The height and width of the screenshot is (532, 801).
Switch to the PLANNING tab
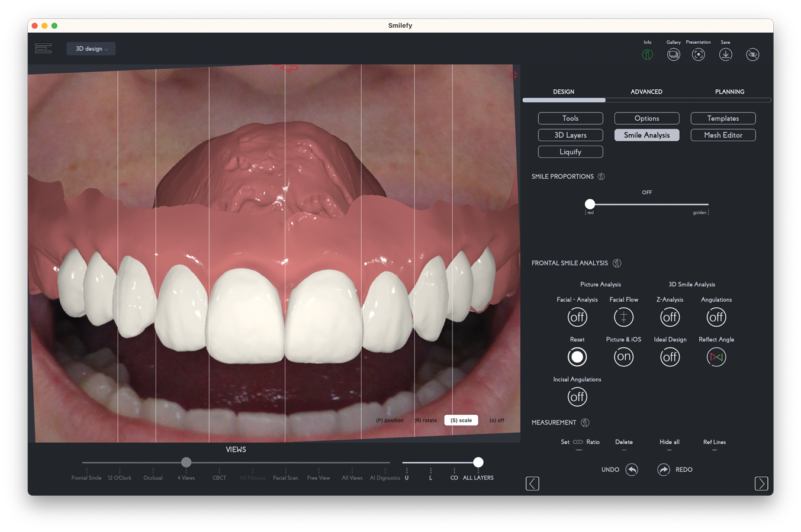[729, 92]
